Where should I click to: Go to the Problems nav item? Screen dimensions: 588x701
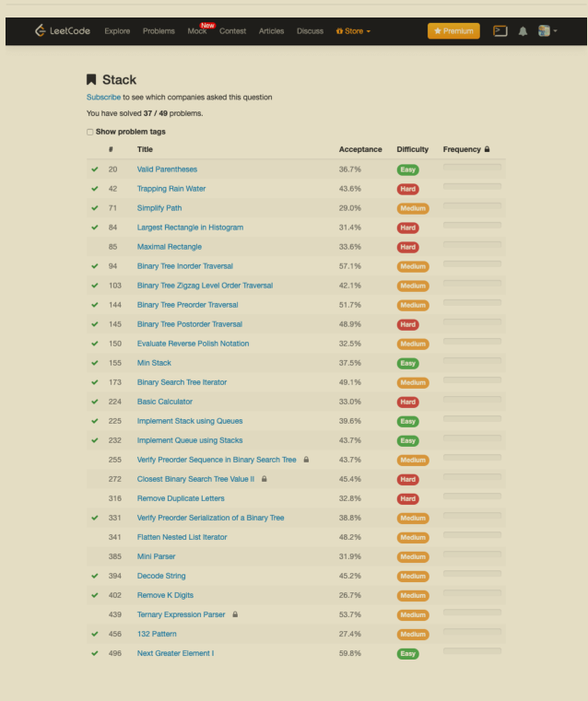pos(159,31)
